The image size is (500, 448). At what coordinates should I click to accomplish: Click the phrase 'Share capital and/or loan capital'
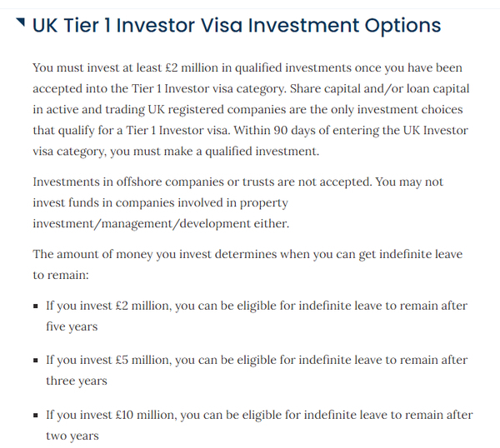coord(379,88)
